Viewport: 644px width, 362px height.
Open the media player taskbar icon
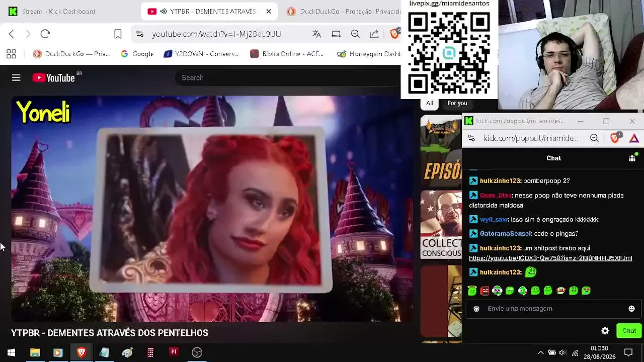[x=58, y=352]
